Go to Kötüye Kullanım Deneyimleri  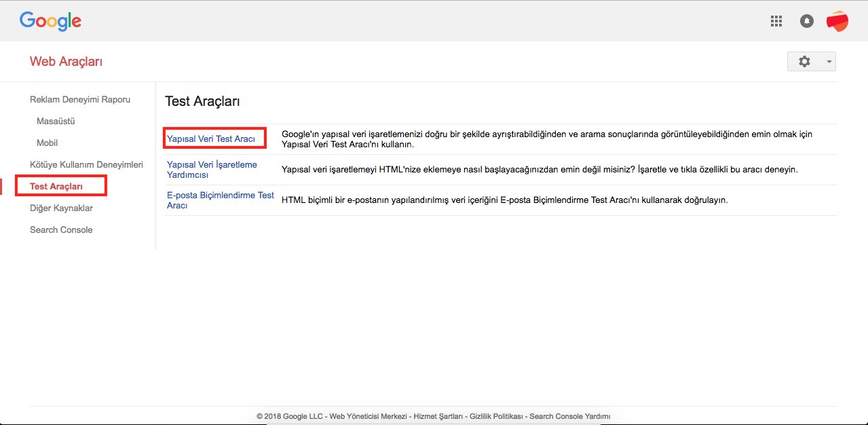click(86, 164)
